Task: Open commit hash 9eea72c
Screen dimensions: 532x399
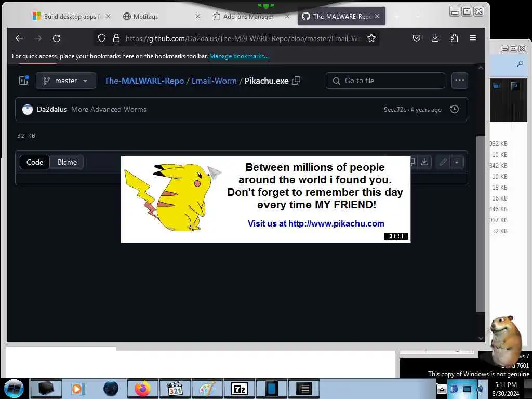Action: [395, 110]
